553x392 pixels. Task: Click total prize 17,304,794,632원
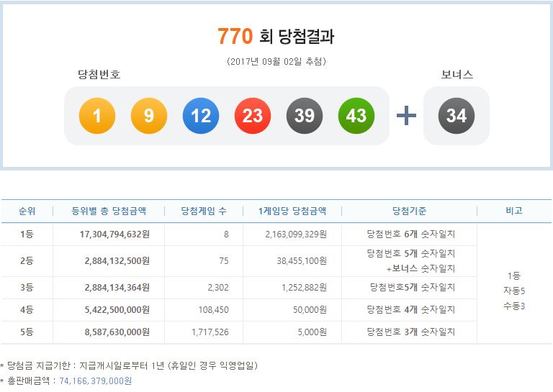(114, 234)
